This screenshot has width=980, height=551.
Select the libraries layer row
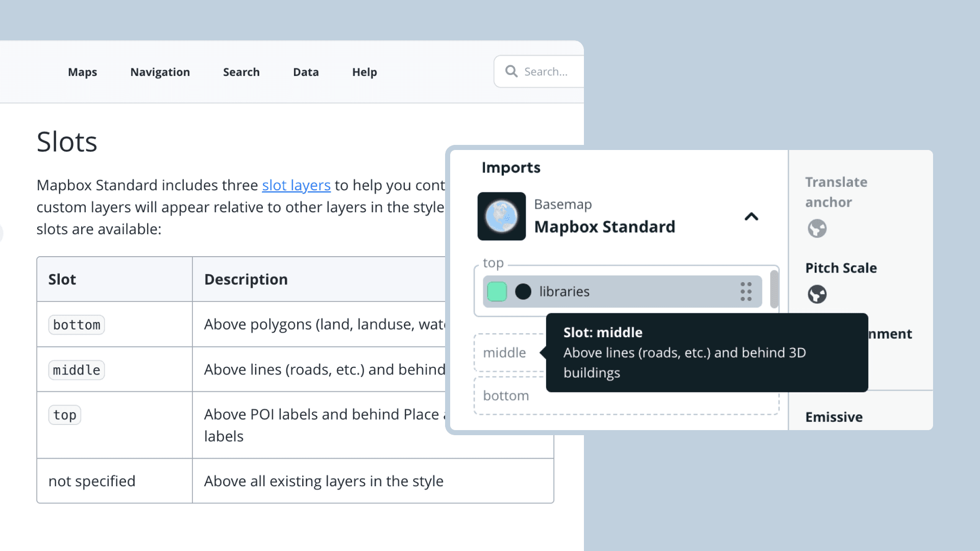pos(622,291)
